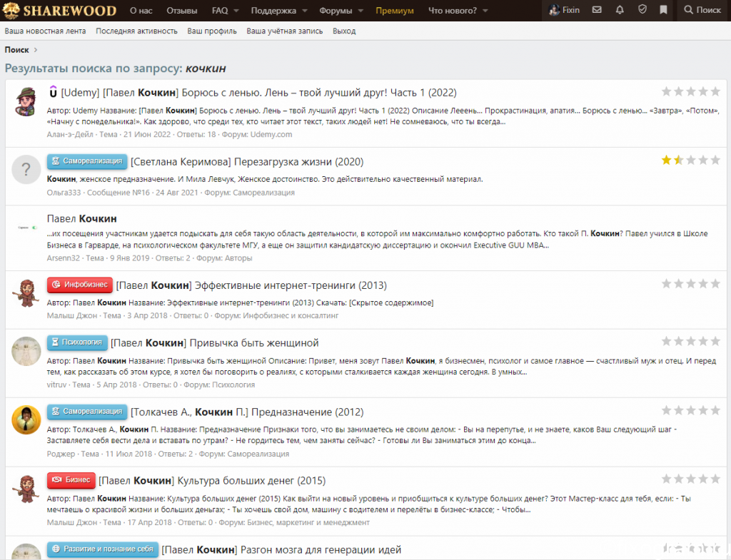Expand the FAQ dropdown arrow
731x560 pixels.
pyautogui.click(x=236, y=10)
